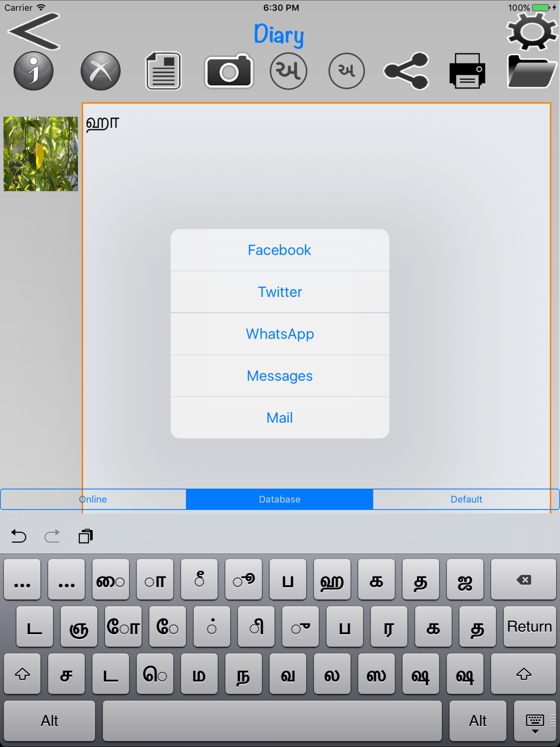This screenshot has height=747, width=560.
Task: Tap the redo arrow icon
Action: point(52,536)
